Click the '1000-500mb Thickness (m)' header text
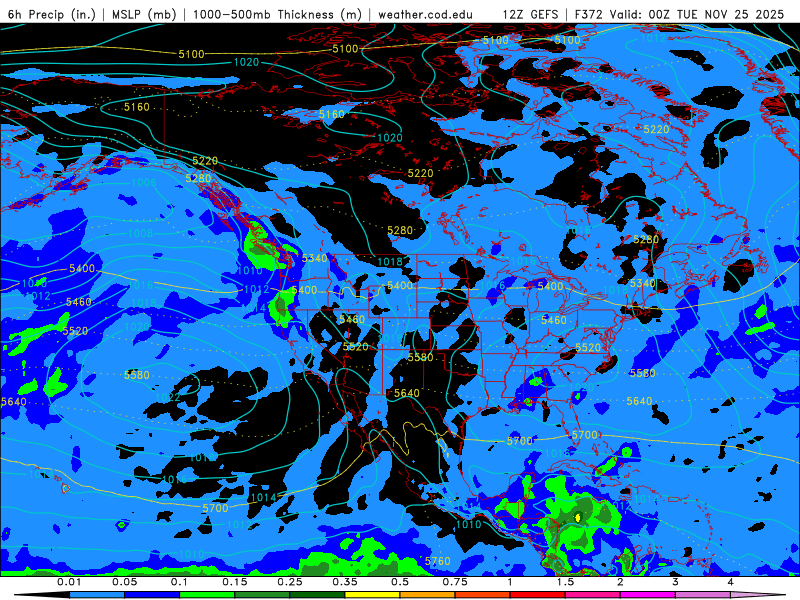 coord(277,14)
